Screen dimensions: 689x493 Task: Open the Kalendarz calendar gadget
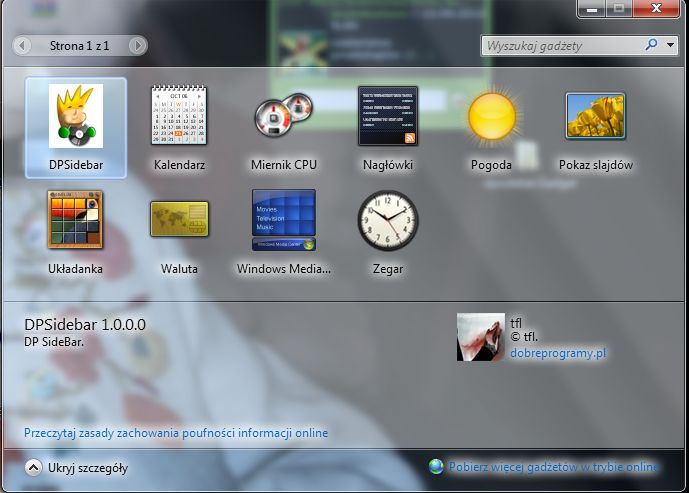coord(179,115)
